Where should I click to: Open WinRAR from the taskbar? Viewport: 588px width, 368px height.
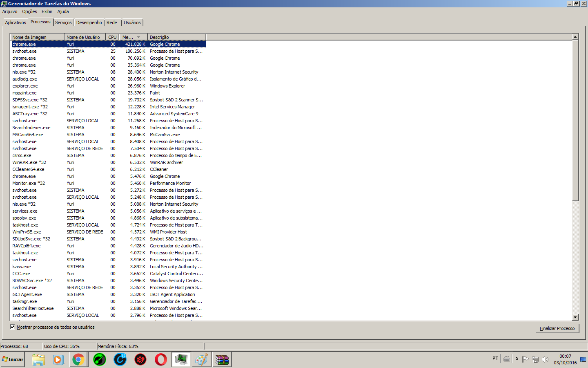pyautogui.click(x=222, y=360)
